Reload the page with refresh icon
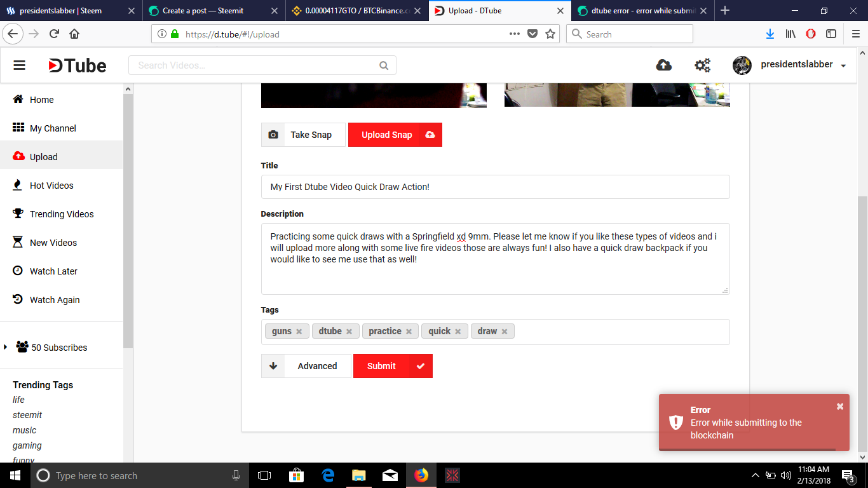Viewport: 868px width, 488px height. [54, 34]
